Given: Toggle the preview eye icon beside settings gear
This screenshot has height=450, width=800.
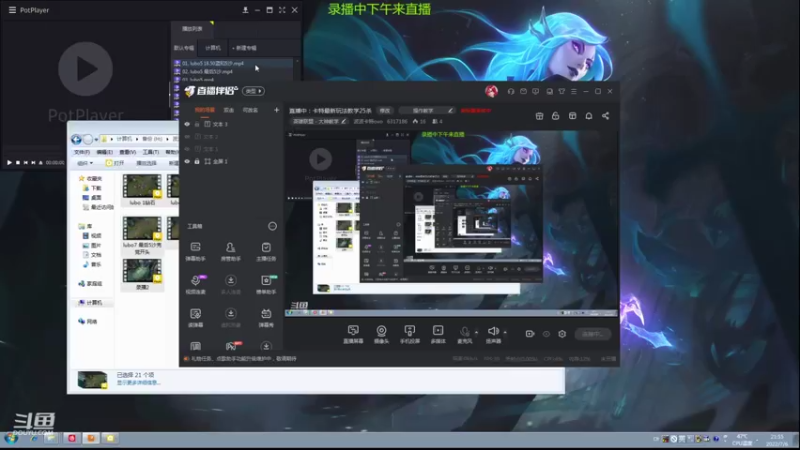Looking at the screenshot, I should (546, 334).
